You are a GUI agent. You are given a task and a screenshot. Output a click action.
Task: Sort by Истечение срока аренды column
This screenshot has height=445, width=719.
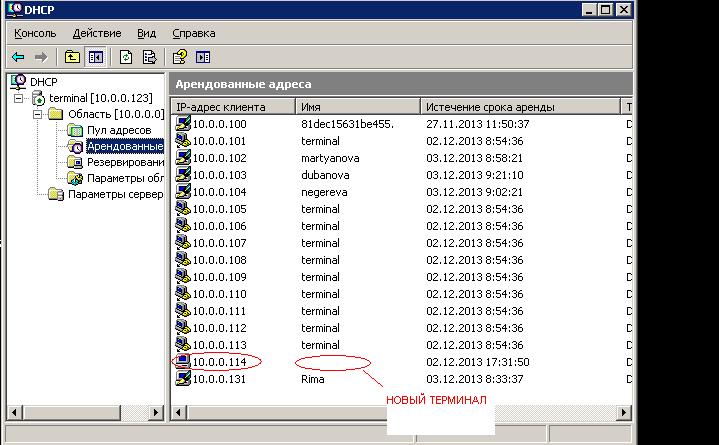point(518,106)
